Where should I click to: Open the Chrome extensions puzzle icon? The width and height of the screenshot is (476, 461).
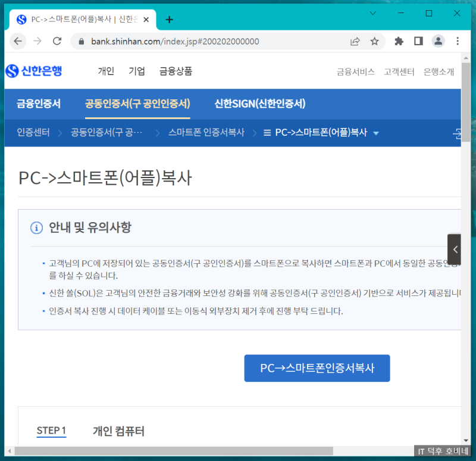pyautogui.click(x=399, y=41)
